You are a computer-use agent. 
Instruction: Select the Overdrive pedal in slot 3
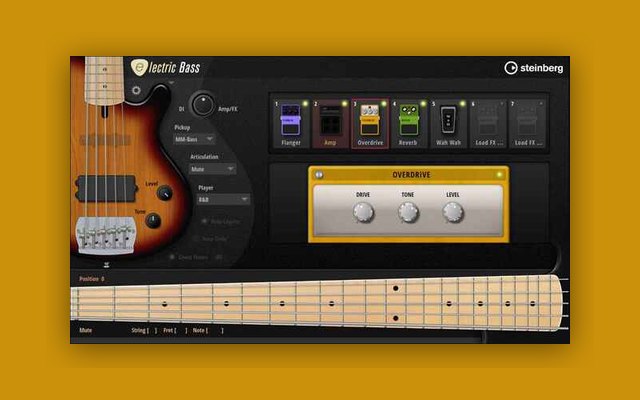click(370, 124)
